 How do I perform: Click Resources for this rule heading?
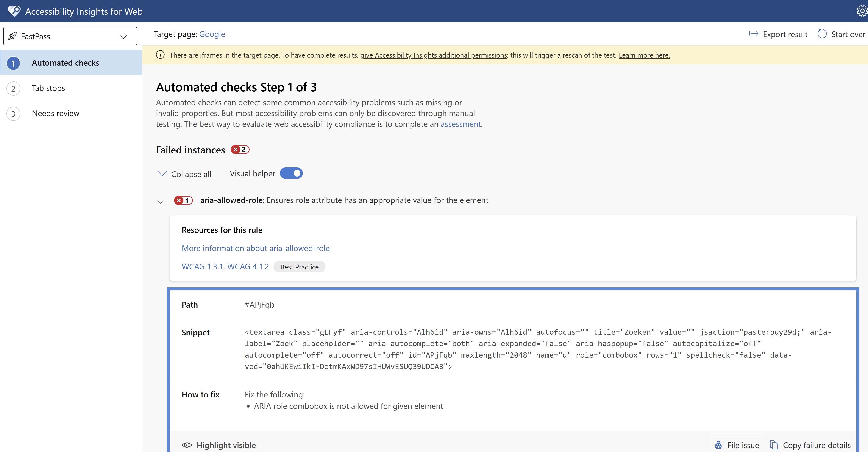click(x=222, y=230)
